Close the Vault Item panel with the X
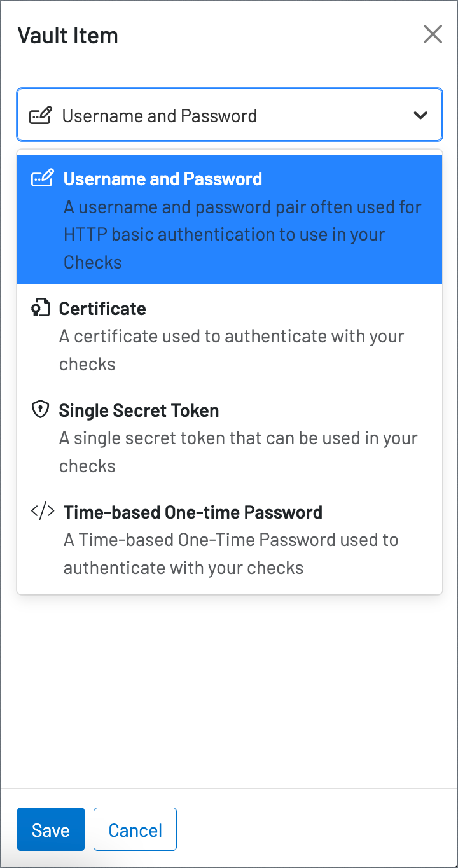 433,34
